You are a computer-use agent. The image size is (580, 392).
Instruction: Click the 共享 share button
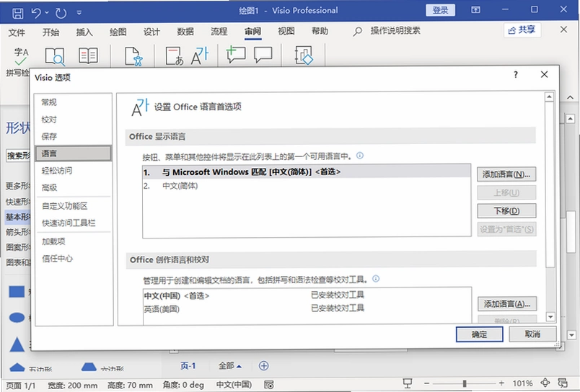[522, 30]
